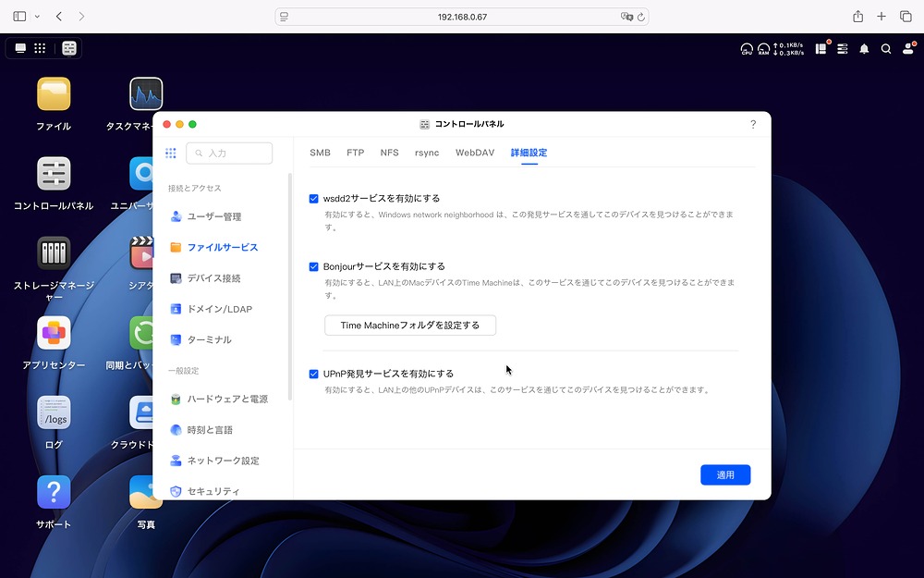Uncheck Bonjourサービスを有効にする
Image resolution: width=924 pixels, height=578 pixels.
click(313, 265)
